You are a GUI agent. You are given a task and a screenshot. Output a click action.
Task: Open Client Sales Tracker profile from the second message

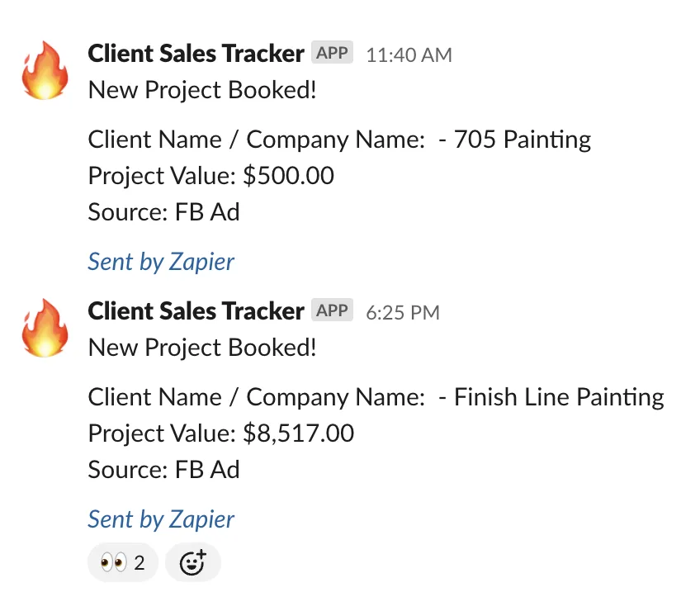[x=196, y=311]
